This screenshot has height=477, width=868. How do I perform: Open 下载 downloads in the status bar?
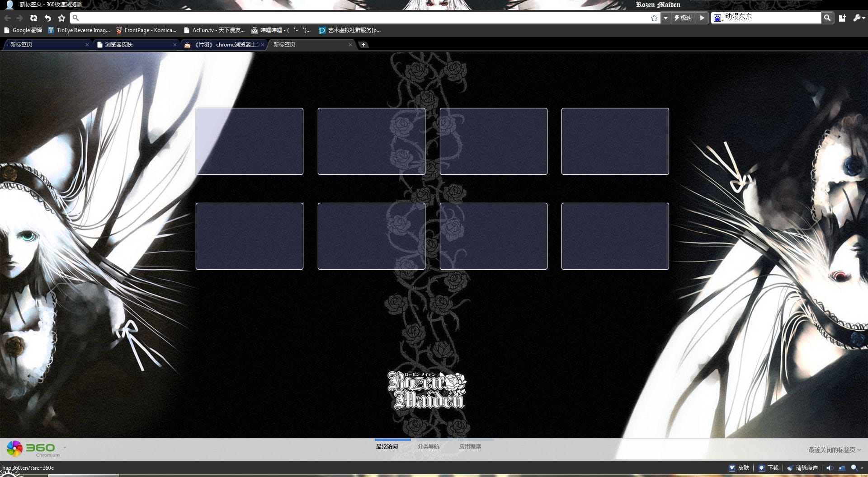769,468
